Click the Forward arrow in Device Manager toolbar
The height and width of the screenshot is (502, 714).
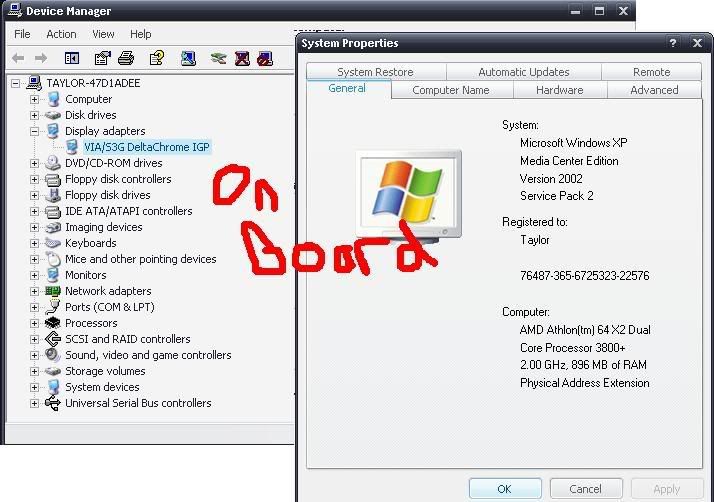pyautogui.click(x=41, y=58)
